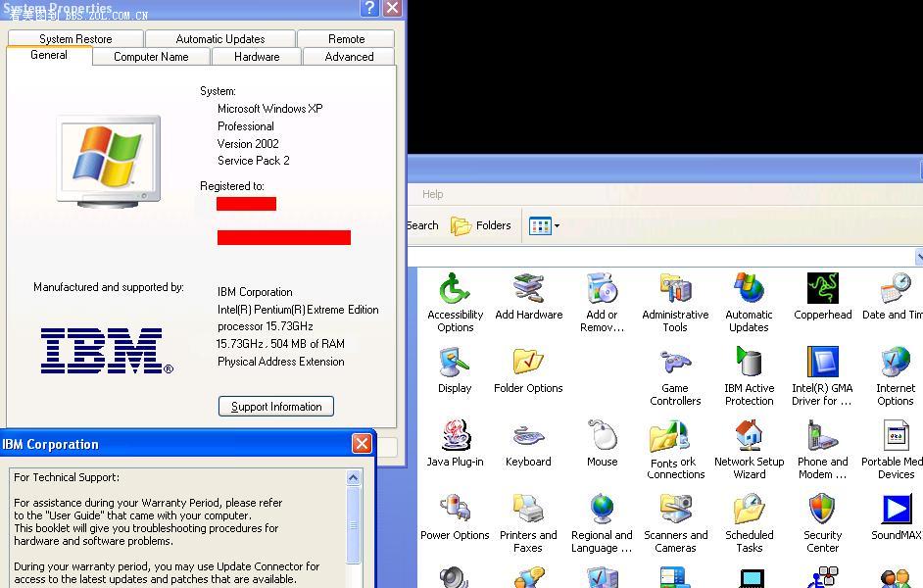Click the Support Information button

pos(276,407)
